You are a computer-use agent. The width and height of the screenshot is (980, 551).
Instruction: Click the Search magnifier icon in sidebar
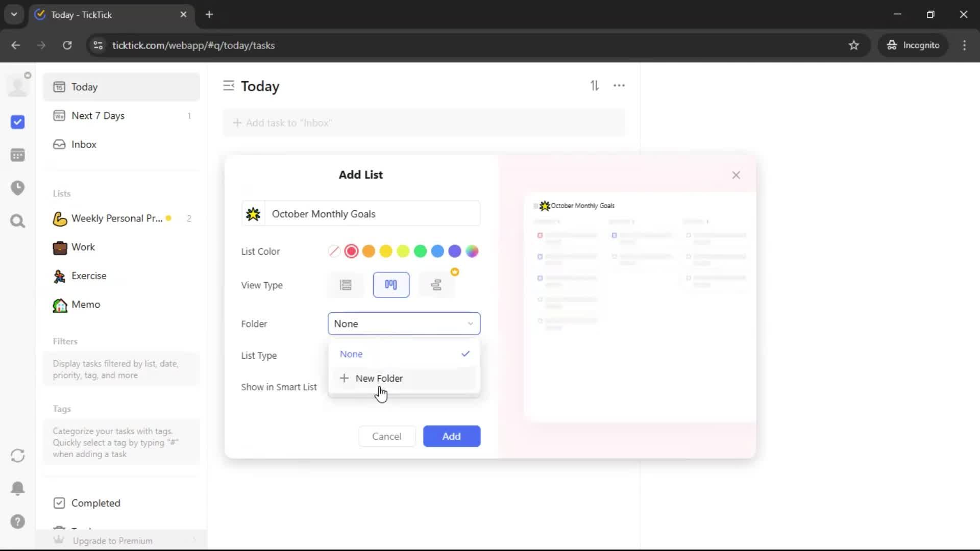tap(17, 221)
